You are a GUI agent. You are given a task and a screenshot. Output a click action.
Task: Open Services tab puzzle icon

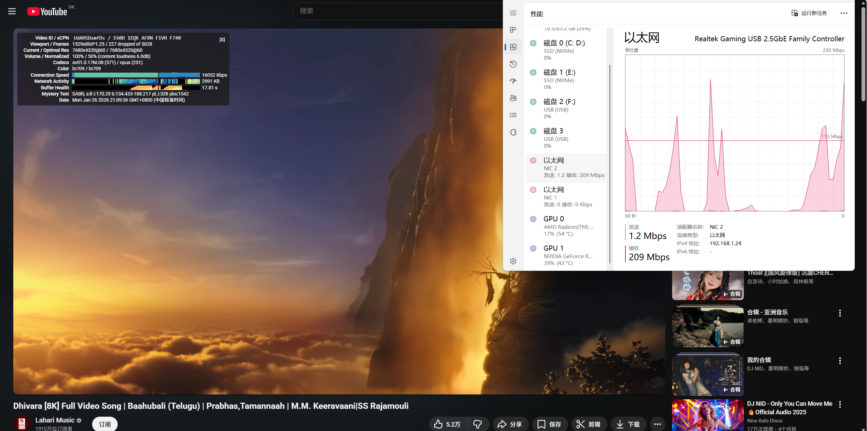point(513,132)
